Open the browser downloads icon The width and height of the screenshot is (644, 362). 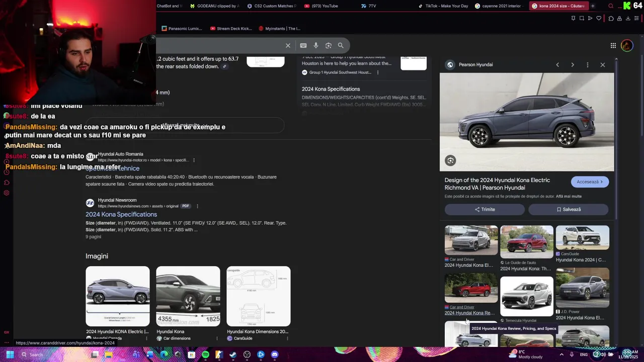628,19
